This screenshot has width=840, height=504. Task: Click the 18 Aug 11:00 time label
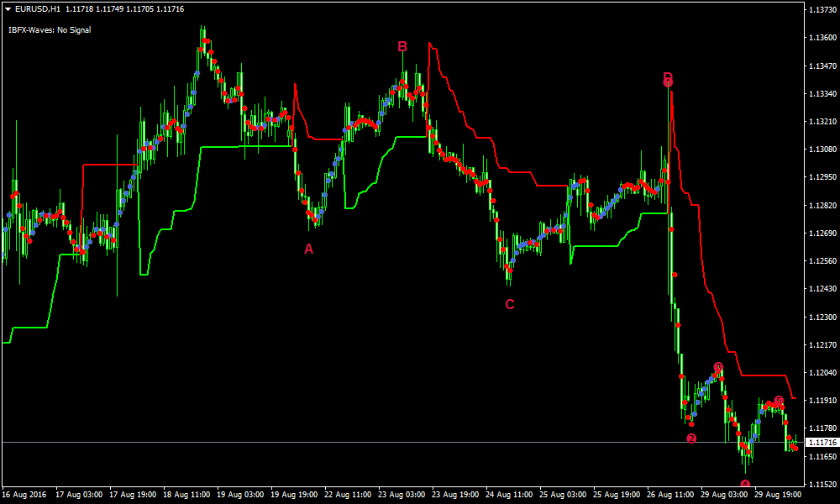tap(186, 495)
